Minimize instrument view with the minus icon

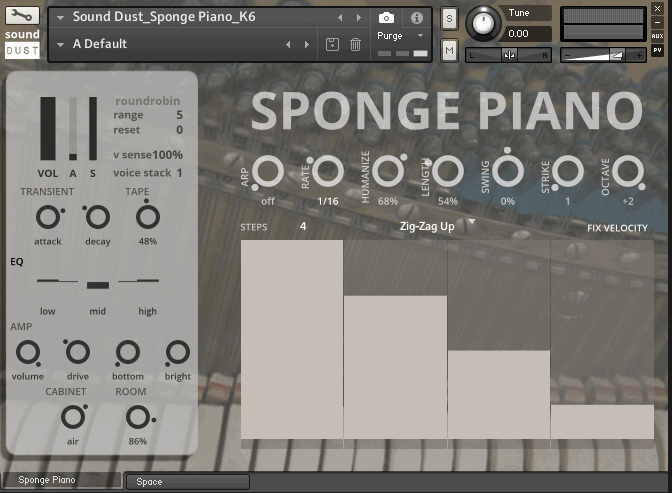[x=657, y=22]
